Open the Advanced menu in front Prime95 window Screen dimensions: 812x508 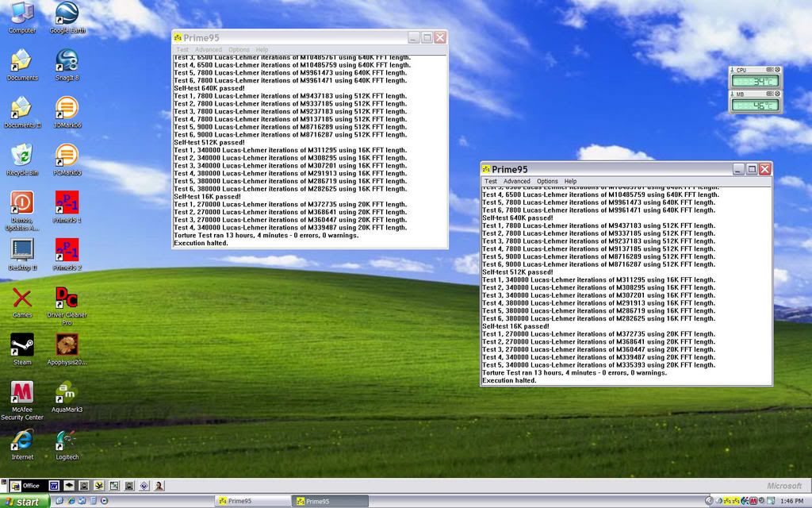coord(517,182)
